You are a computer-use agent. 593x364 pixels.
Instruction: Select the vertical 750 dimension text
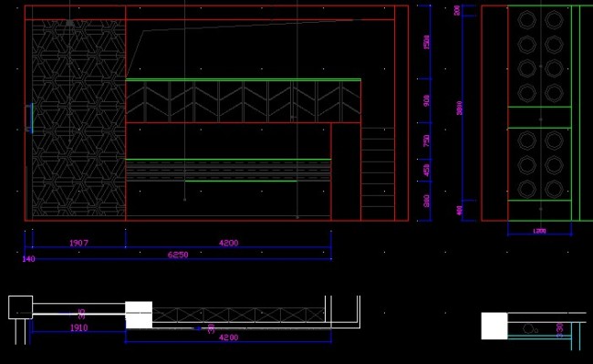[427, 140]
